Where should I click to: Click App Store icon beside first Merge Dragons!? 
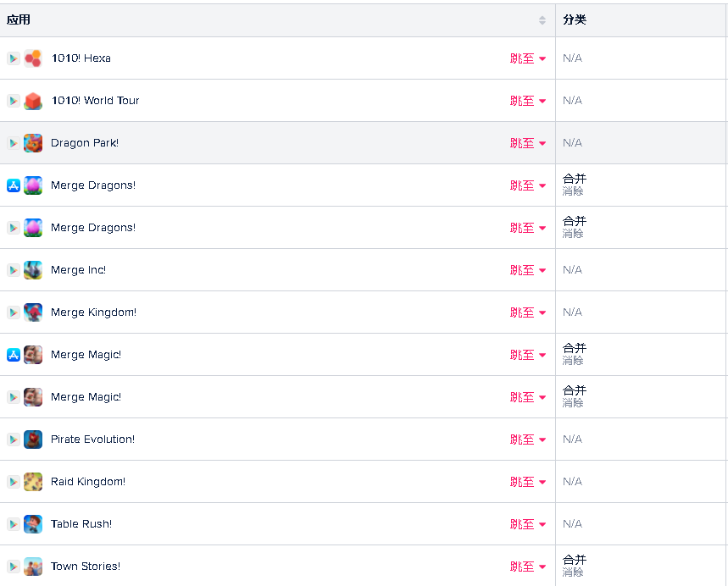point(14,185)
